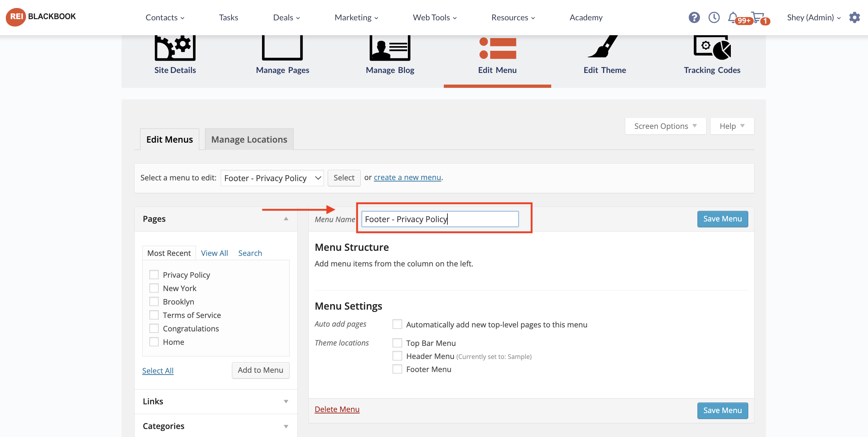Check the New York page checkbox
The height and width of the screenshot is (437, 868).
pos(154,288)
